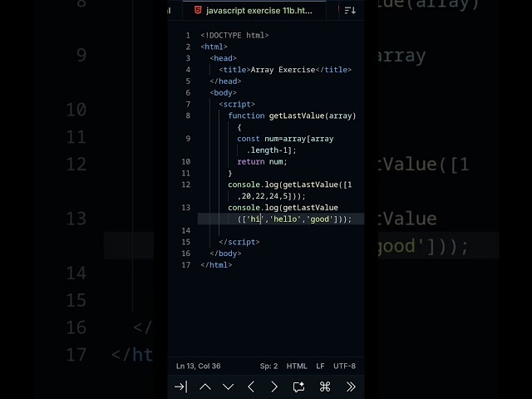Click the opening <html> tag on line 2
The width and height of the screenshot is (532, 399).
[214, 47]
